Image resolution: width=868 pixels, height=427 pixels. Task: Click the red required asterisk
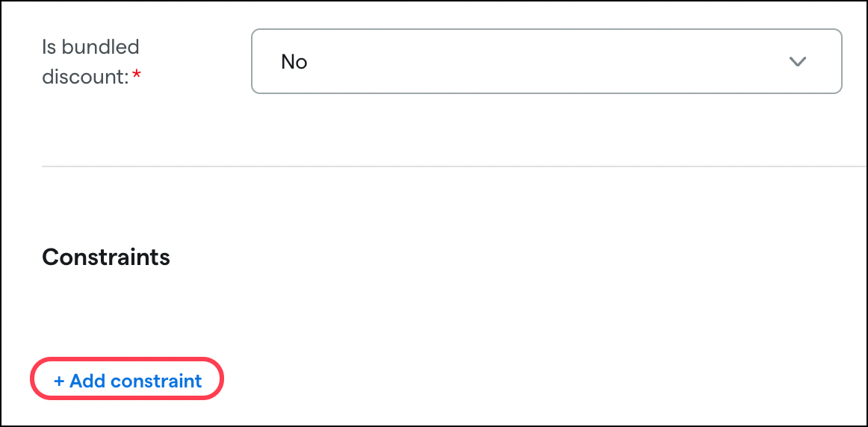click(137, 76)
